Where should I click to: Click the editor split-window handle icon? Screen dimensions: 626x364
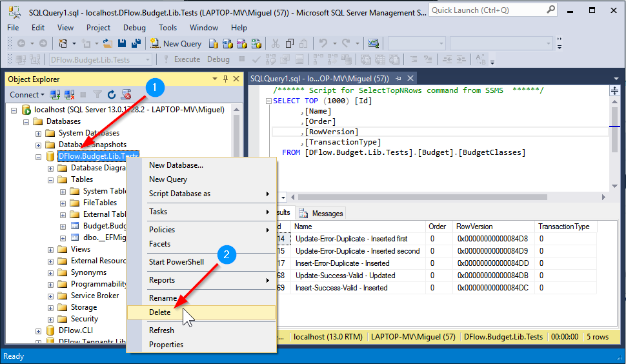pyautogui.click(x=614, y=90)
